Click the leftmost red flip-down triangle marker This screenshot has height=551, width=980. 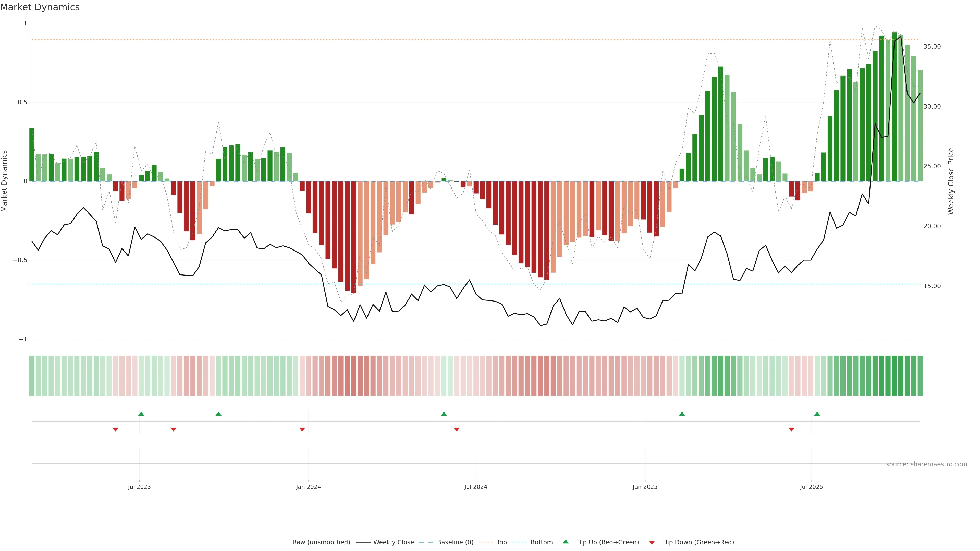pos(116,429)
